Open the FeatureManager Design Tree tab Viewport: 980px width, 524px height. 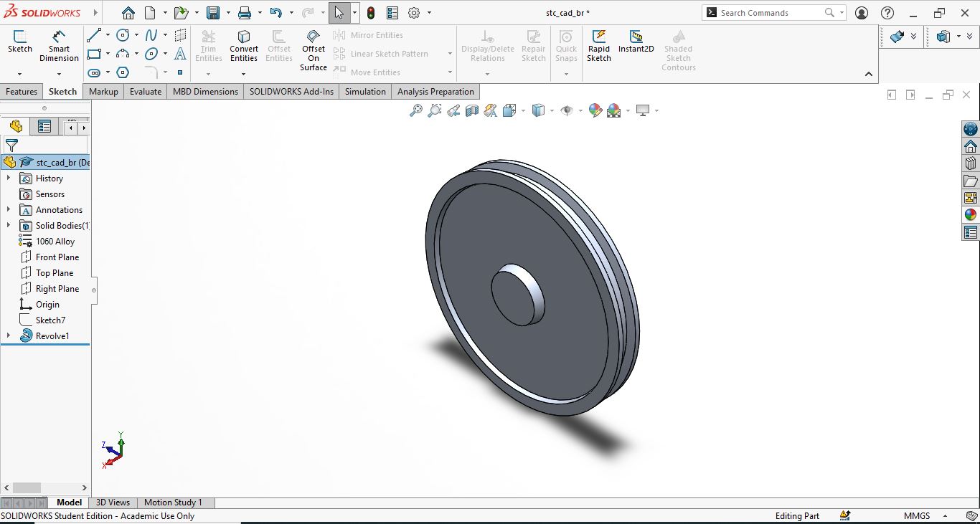(16, 127)
